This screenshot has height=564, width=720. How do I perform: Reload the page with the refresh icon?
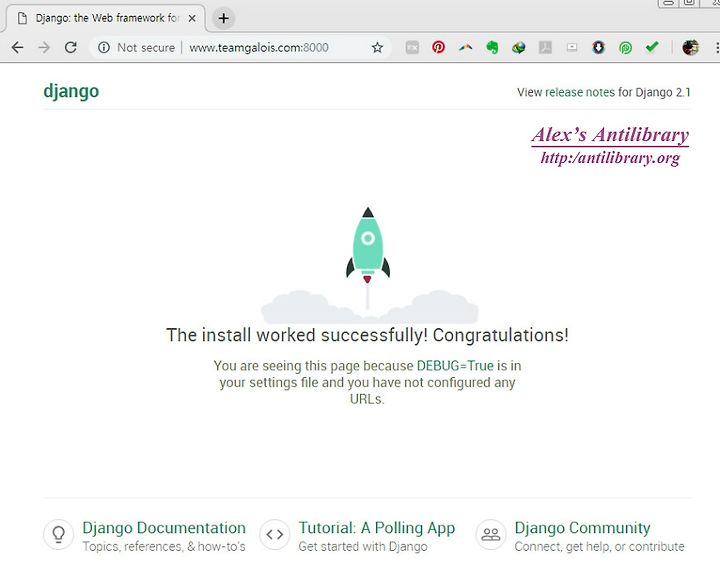(x=71, y=47)
